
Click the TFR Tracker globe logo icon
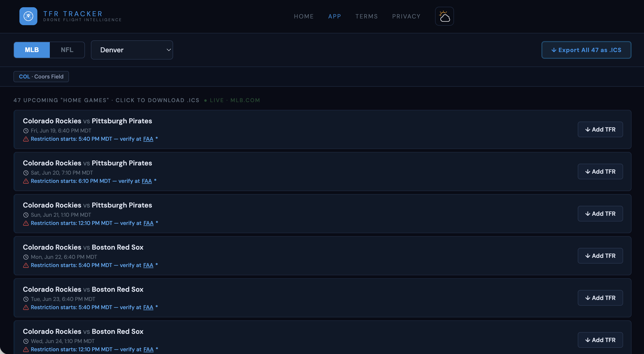(x=28, y=16)
